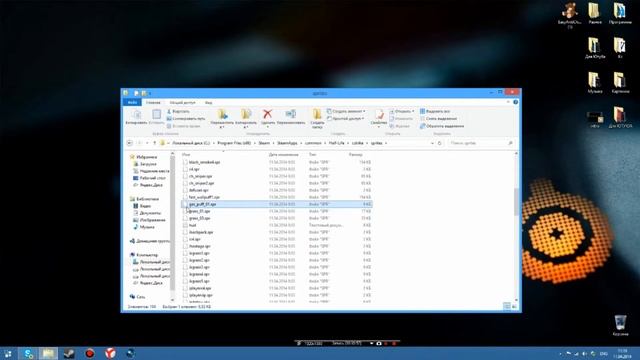This screenshot has width=640, height=360.
Task: Click the Up one level arrow
Action: tap(155, 143)
